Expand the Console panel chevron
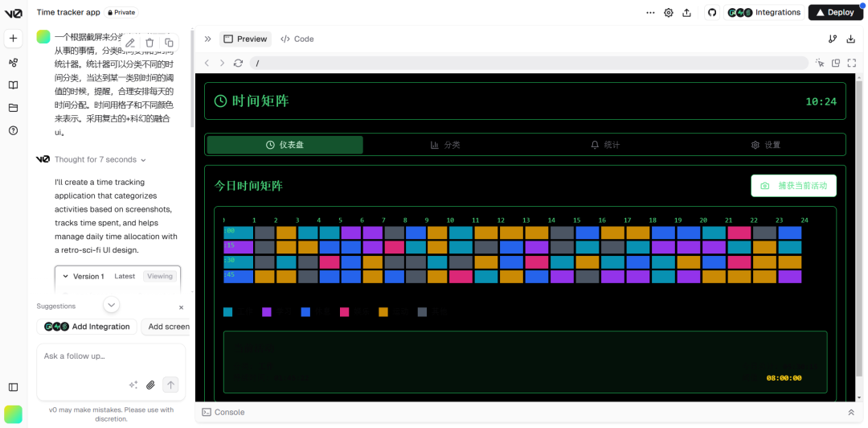This screenshot has width=868, height=428. click(851, 413)
